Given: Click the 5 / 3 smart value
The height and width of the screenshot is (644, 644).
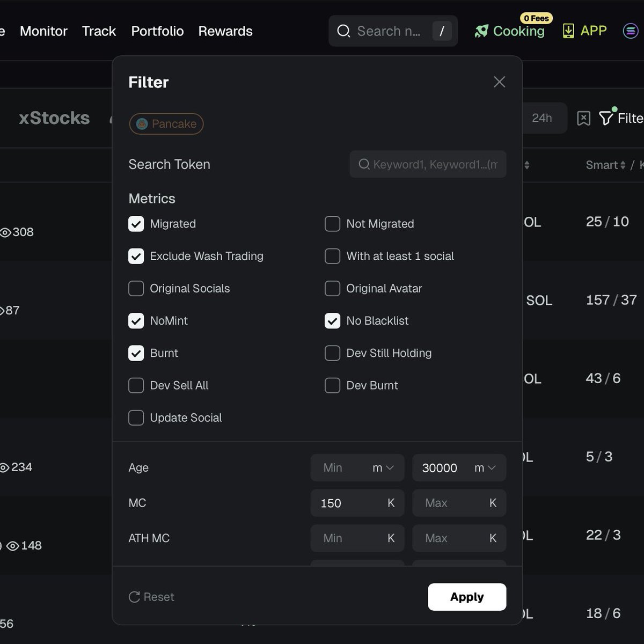Looking at the screenshot, I should pos(599,457).
